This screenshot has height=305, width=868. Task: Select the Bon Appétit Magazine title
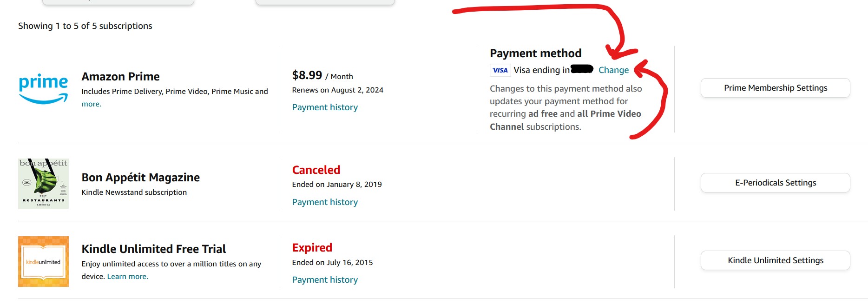[140, 178]
